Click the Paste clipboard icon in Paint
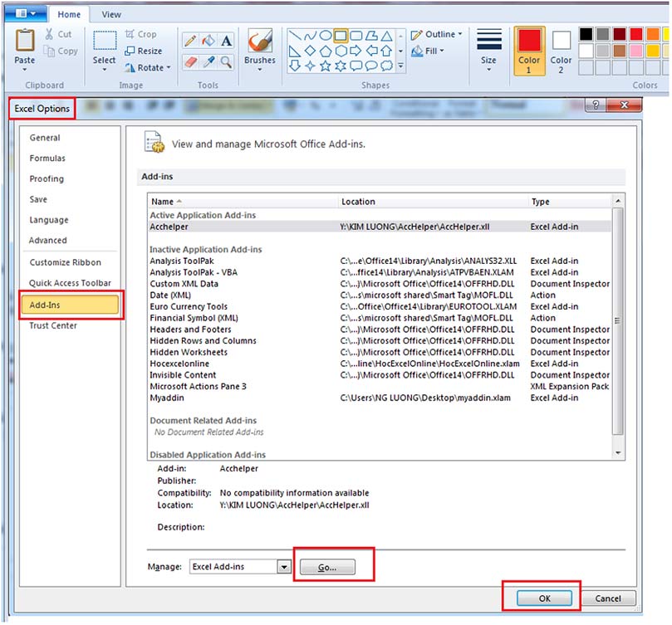The image size is (672, 625). tap(25, 41)
